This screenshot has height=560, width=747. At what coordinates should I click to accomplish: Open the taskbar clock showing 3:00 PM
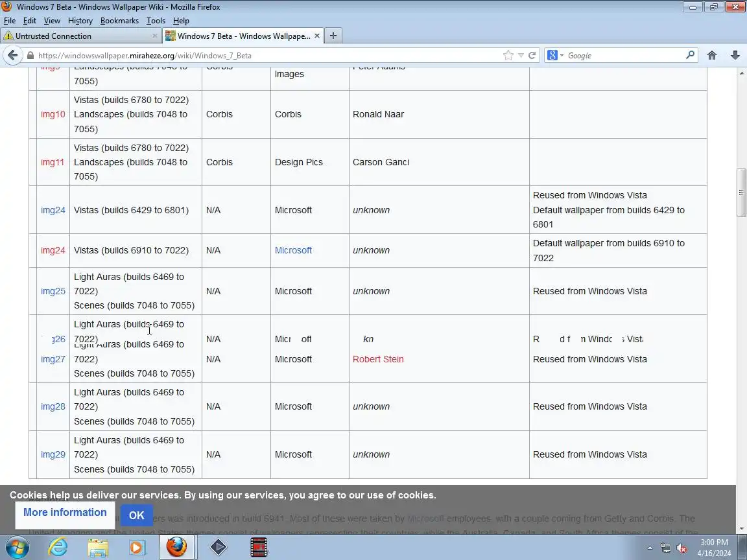pyautogui.click(x=714, y=548)
